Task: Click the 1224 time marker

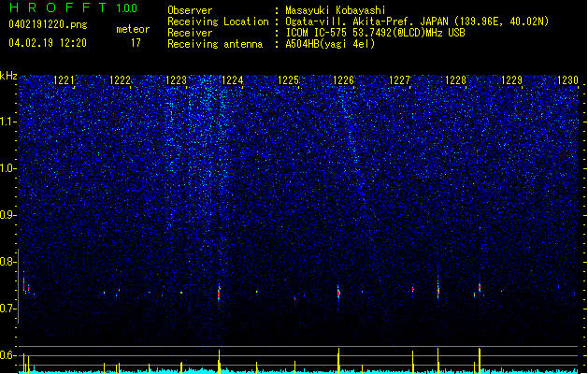Action: point(232,80)
